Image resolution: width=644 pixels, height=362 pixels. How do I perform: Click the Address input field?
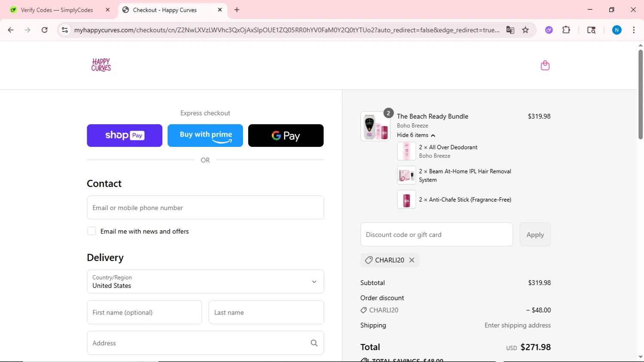[x=205, y=343]
